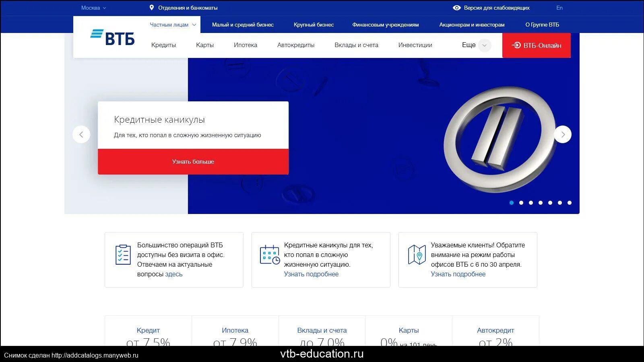Click Узнать подробнее under office hours card

(458, 274)
